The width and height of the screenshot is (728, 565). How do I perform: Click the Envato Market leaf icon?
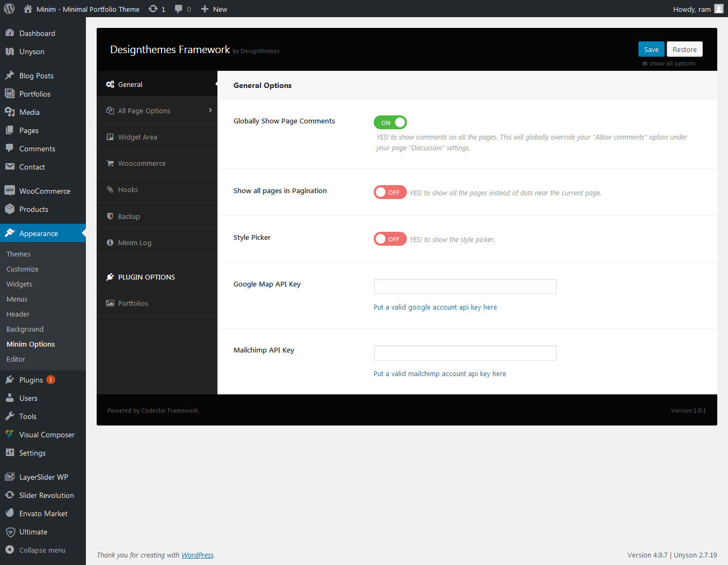[x=10, y=513]
